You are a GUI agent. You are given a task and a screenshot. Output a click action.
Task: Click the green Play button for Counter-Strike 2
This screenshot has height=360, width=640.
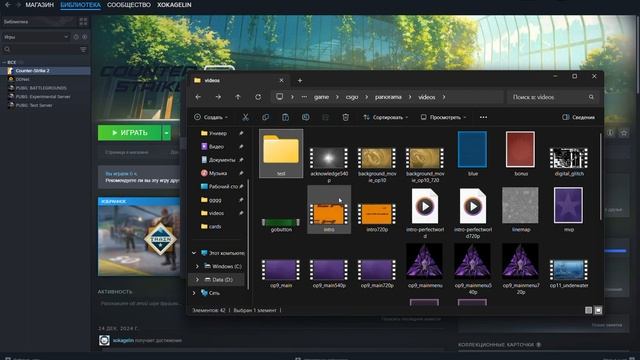[x=130, y=133]
